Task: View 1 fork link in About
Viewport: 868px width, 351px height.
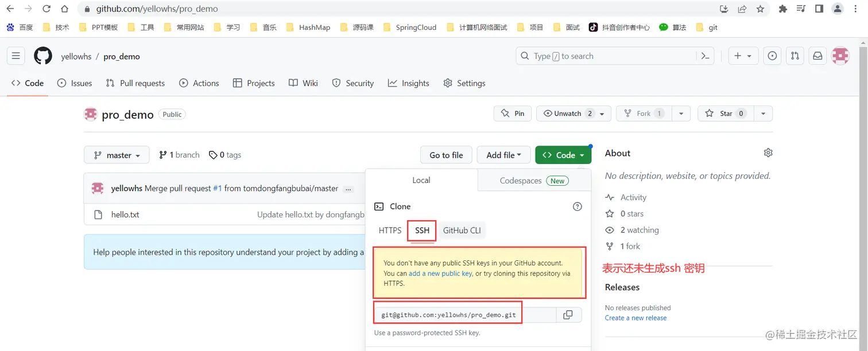Action: pyautogui.click(x=623, y=246)
